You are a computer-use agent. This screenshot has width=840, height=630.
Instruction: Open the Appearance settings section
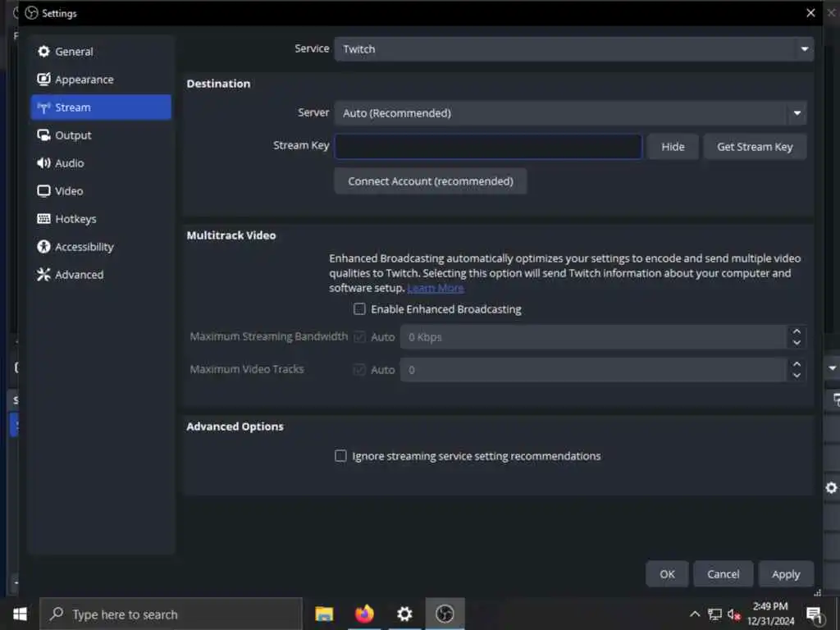coord(101,80)
